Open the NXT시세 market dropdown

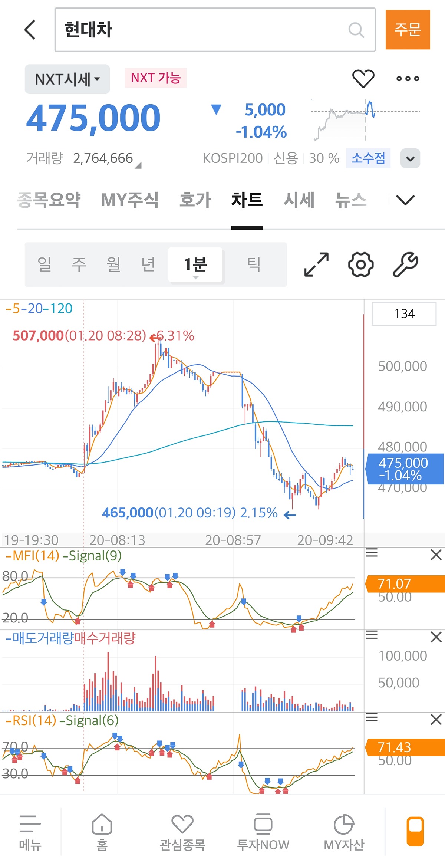(67, 79)
